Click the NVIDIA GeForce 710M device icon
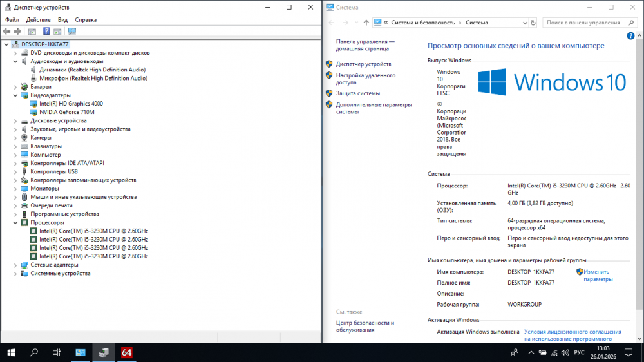Image resolution: width=644 pixels, height=362 pixels. tap(34, 112)
